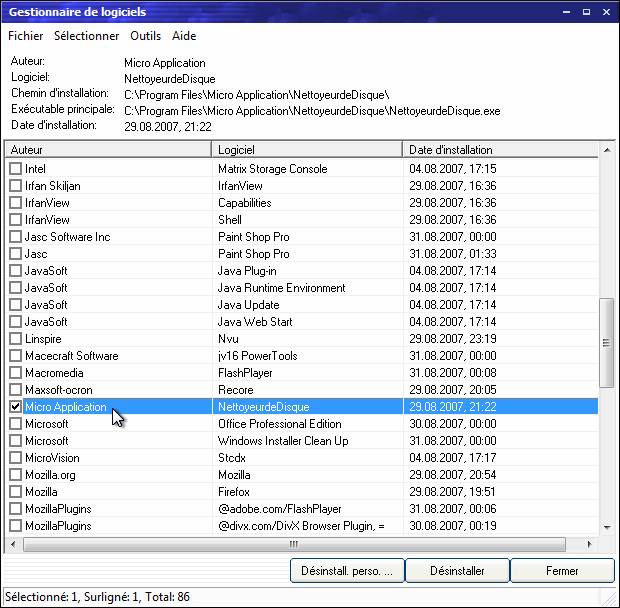Select the jv16 PowerTools entry
The image size is (620, 608).
click(x=257, y=356)
